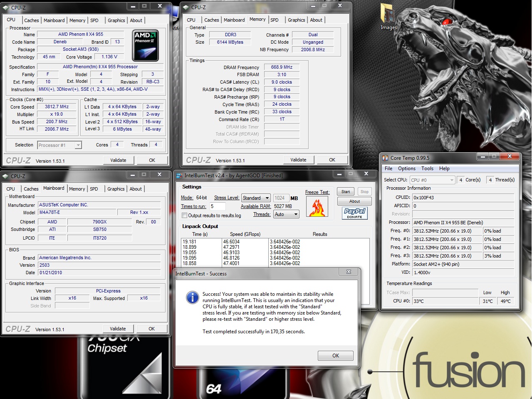Screen dimensions: 532x399
Task: Click Chipset value 790GX
Action: [x=99, y=222]
